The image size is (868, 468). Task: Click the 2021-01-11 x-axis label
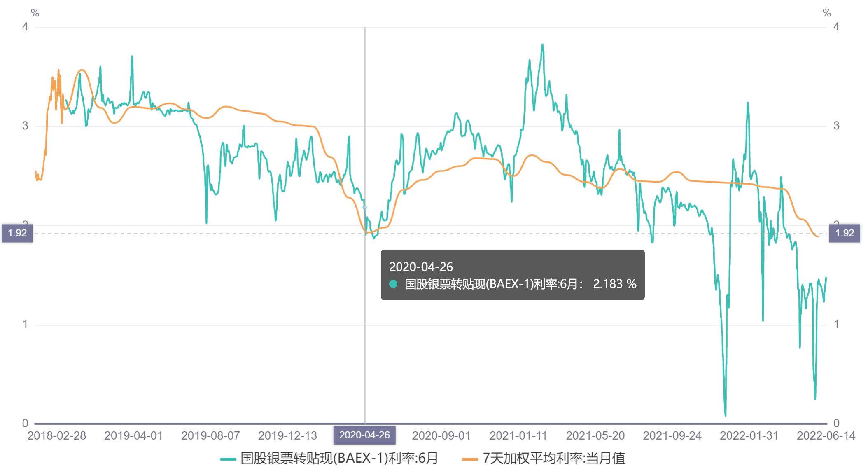coord(518,435)
